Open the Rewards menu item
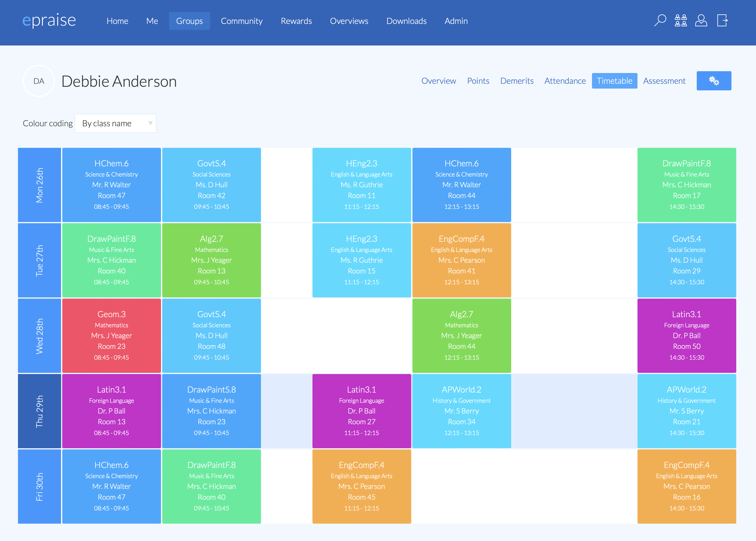The width and height of the screenshot is (756, 541). (296, 21)
